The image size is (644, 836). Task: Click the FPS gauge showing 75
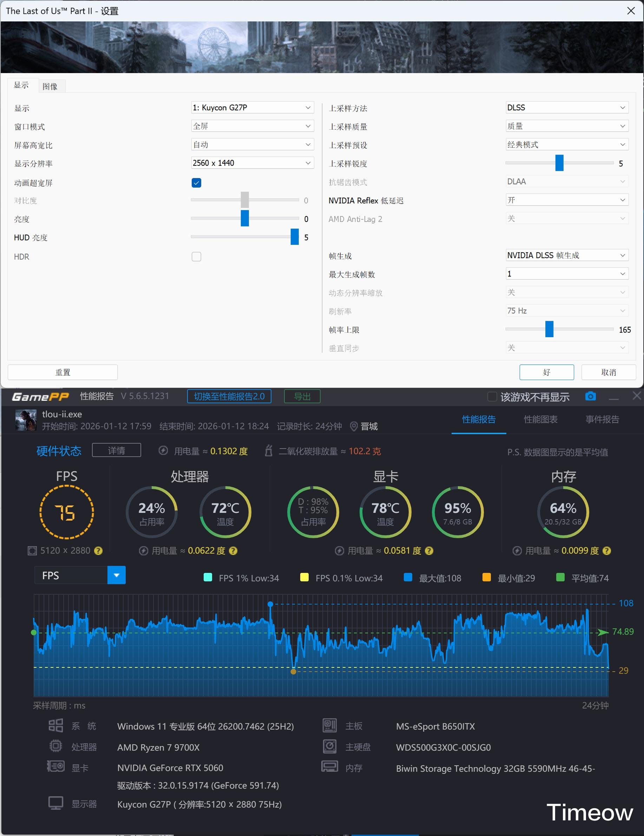(67, 512)
